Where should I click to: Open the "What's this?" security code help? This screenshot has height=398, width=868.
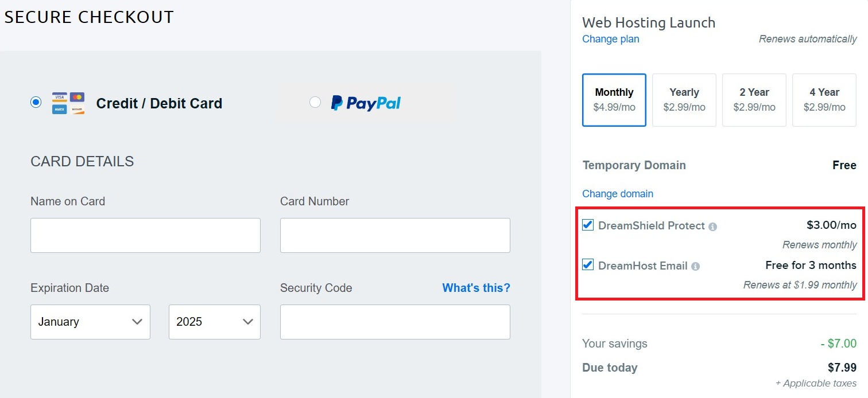click(x=476, y=288)
